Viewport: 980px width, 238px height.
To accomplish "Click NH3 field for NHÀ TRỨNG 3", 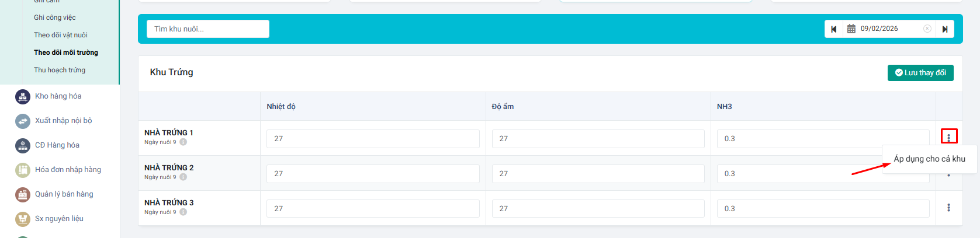I will tap(823, 209).
